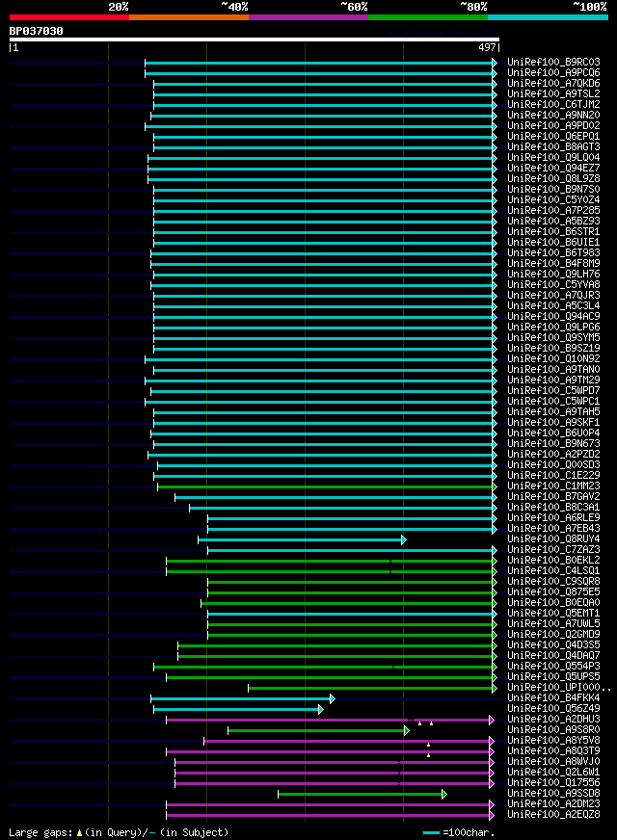Select the UniRef100_A6RLE9 label
The height and width of the screenshot is (840, 617).
553,517
